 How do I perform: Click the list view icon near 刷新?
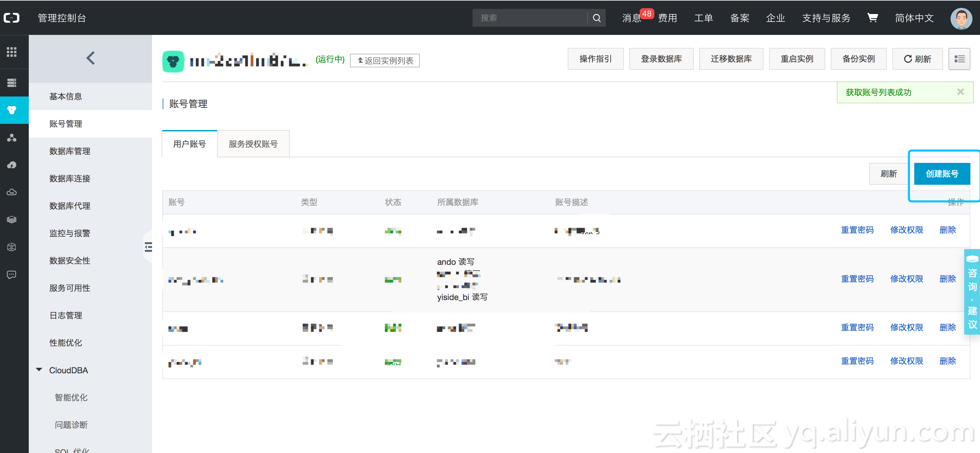click(959, 59)
